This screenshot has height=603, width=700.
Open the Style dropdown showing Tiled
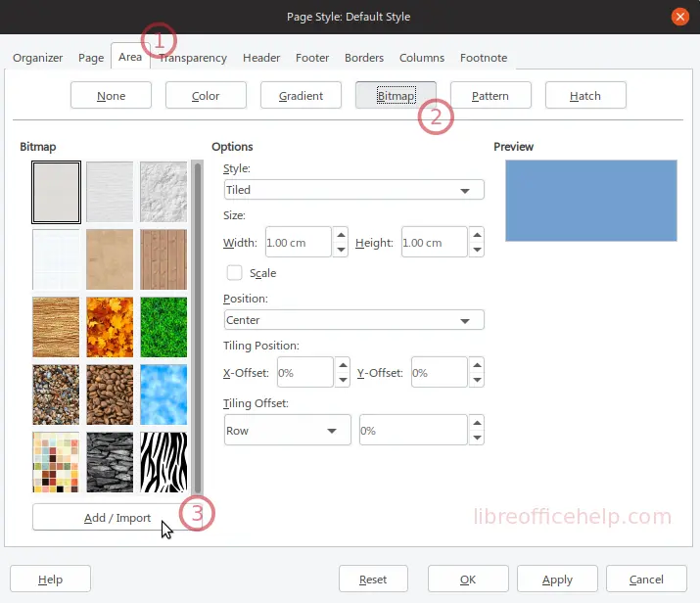coord(353,190)
